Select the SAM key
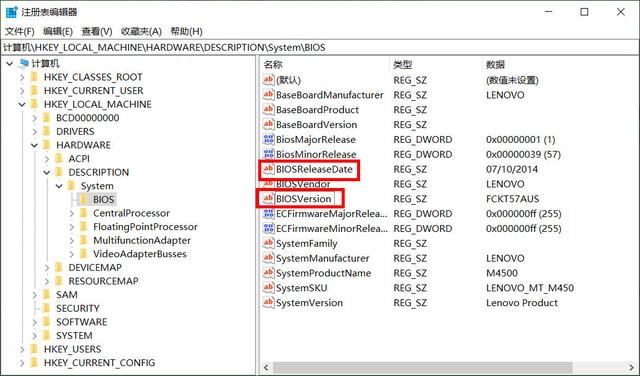The height and width of the screenshot is (376, 640). [67, 294]
